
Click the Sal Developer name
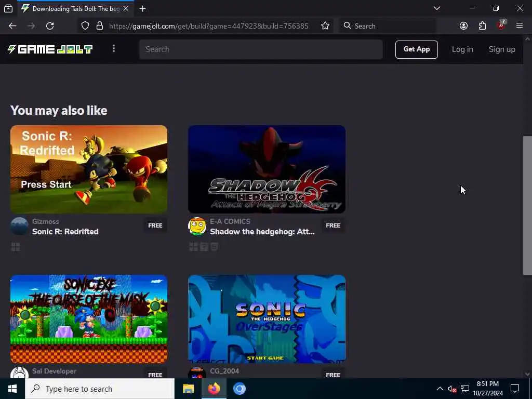(x=54, y=371)
